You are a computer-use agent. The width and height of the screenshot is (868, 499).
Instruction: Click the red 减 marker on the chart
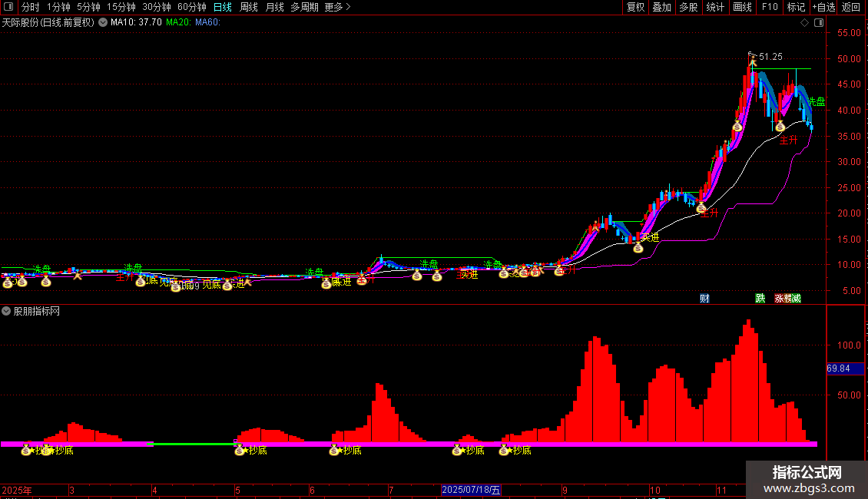(797, 298)
